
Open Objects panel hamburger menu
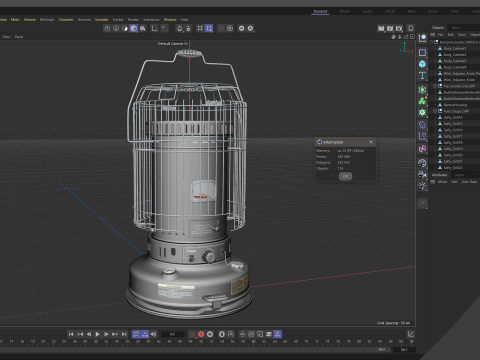433,35
